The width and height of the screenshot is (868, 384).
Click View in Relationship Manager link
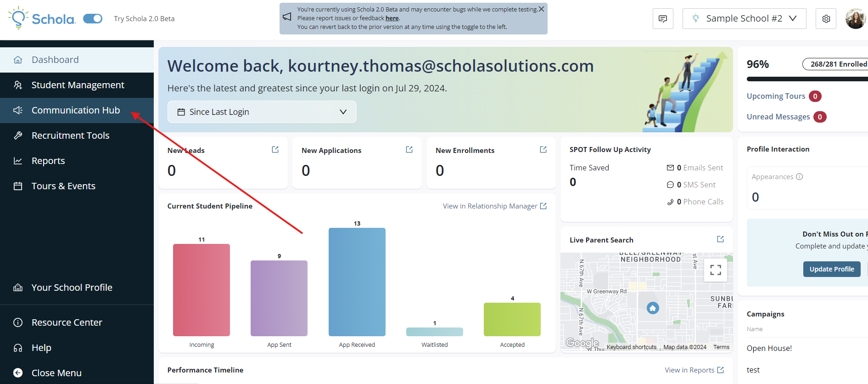(x=495, y=206)
